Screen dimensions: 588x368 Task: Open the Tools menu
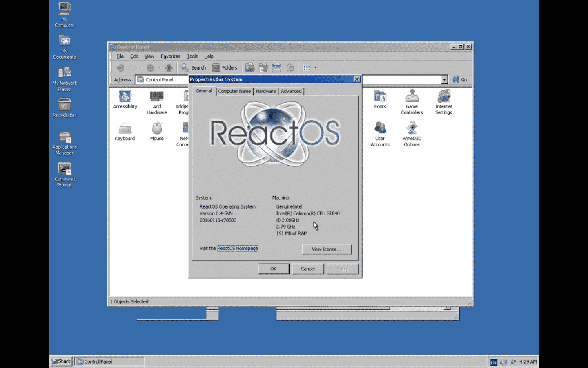coord(192,56)
